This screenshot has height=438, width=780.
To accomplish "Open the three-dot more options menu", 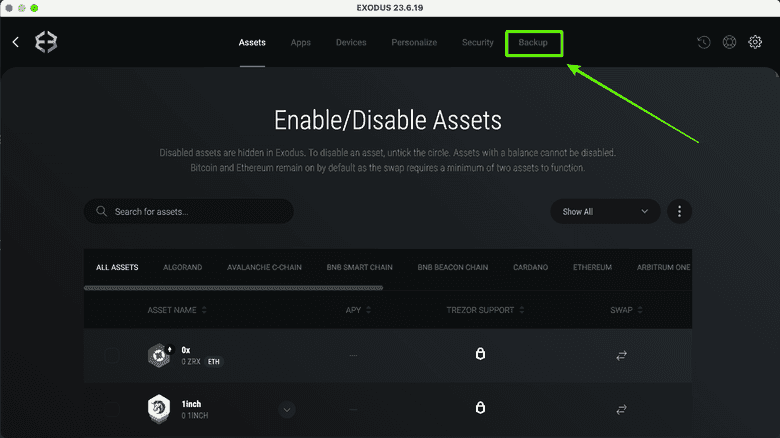I will (680, 212).
